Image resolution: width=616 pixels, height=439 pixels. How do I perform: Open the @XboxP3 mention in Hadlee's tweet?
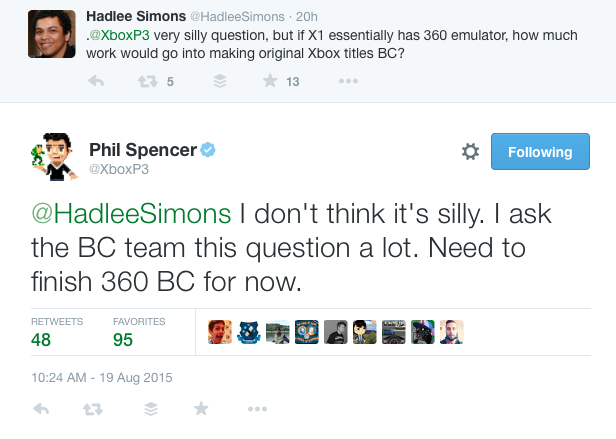(x=120, y=35)
